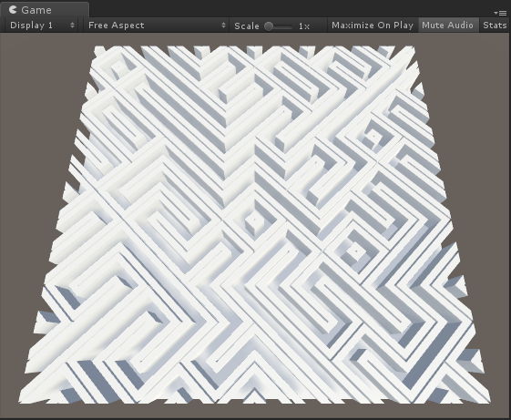Toggle Mute Audio button
This screenshot has height=420, width=511.
coord(447,26)
